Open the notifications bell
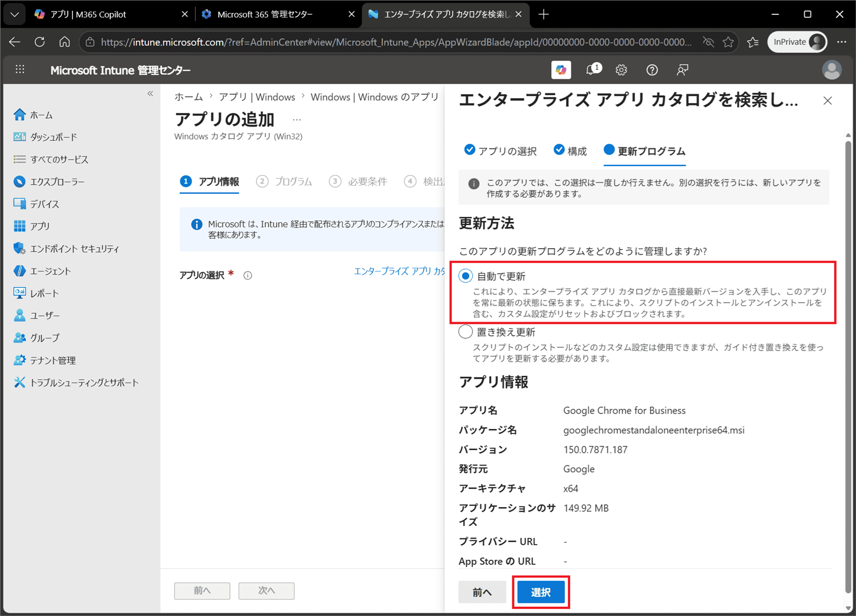Image resolution: width=856 pixels, height=616 pixels. (x=592, y=70)
